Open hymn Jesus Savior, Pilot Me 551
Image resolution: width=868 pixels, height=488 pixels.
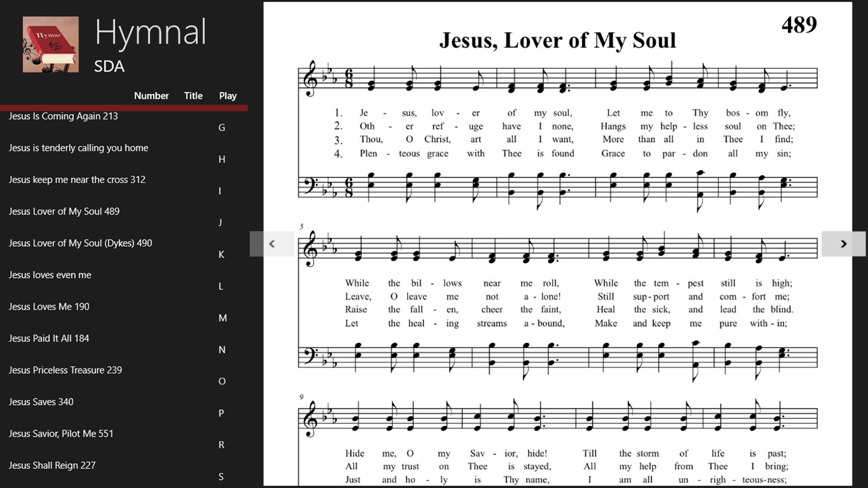[x=61, y=433]
